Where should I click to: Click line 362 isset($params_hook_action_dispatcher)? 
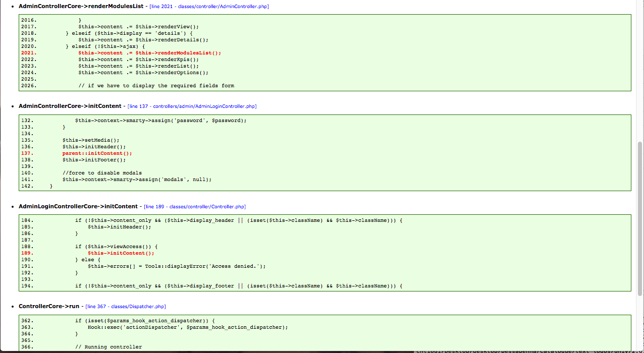[145, 321]
